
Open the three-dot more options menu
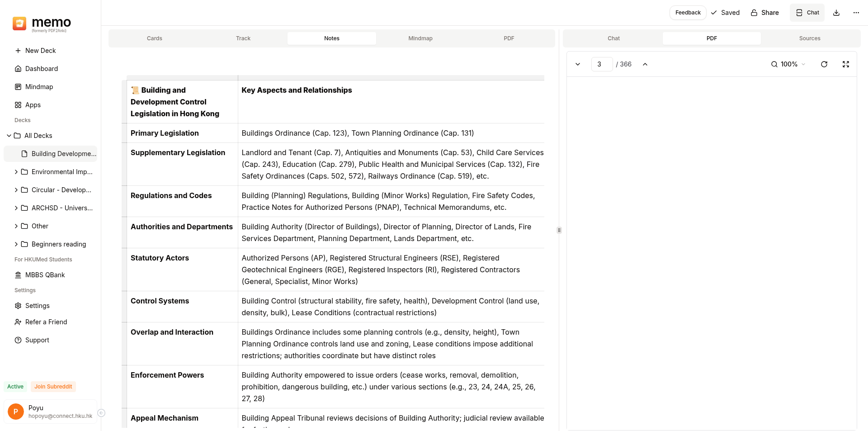856,13
